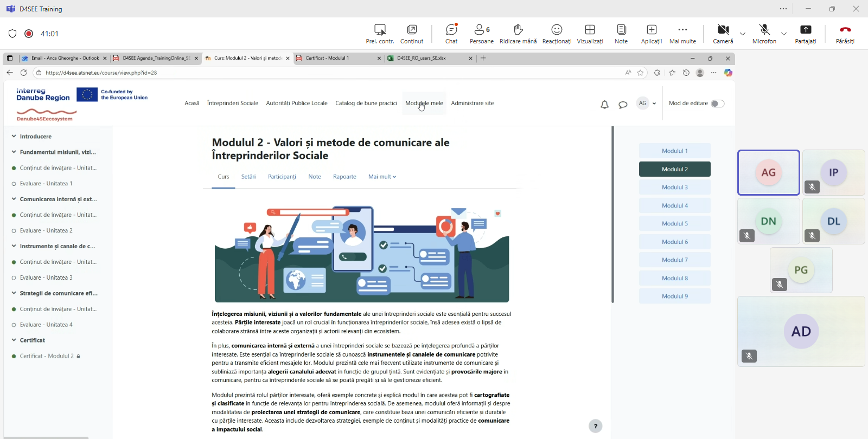Expand camera options dropdown arrow

click(x=743, y=34)
